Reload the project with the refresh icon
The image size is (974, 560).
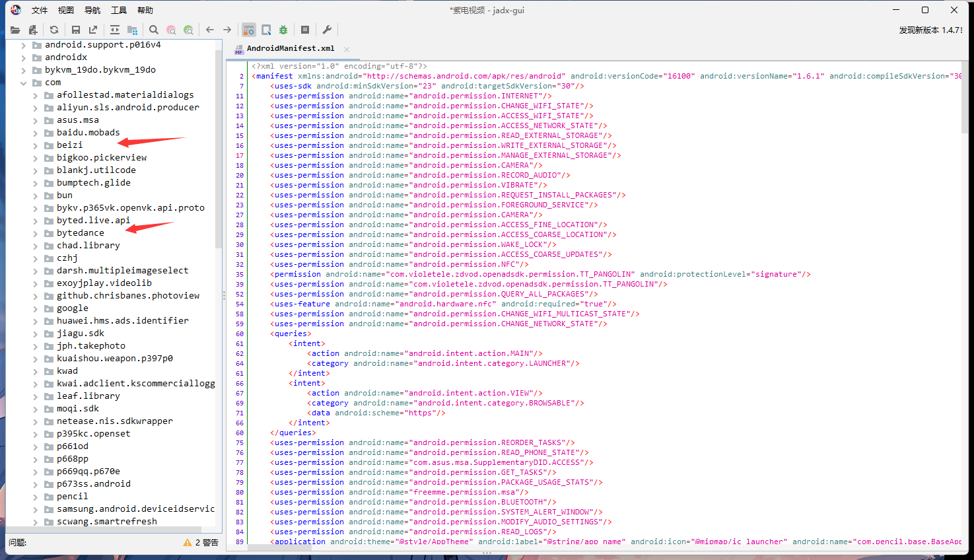[54, 30]
